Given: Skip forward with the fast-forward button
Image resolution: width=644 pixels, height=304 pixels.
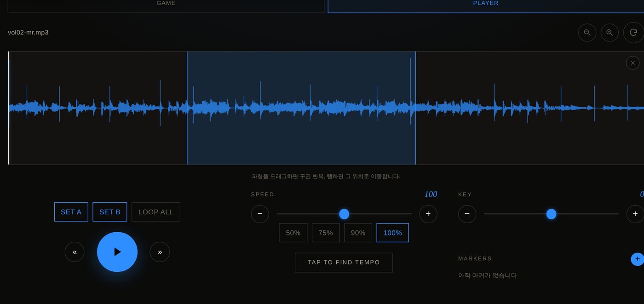Looking at the screenshot, I should (x=160, y=252).
